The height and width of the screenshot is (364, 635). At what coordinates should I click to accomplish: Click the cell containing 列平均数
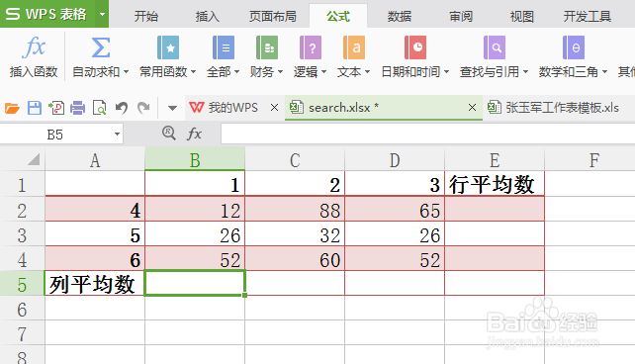[x=95, y=284]
